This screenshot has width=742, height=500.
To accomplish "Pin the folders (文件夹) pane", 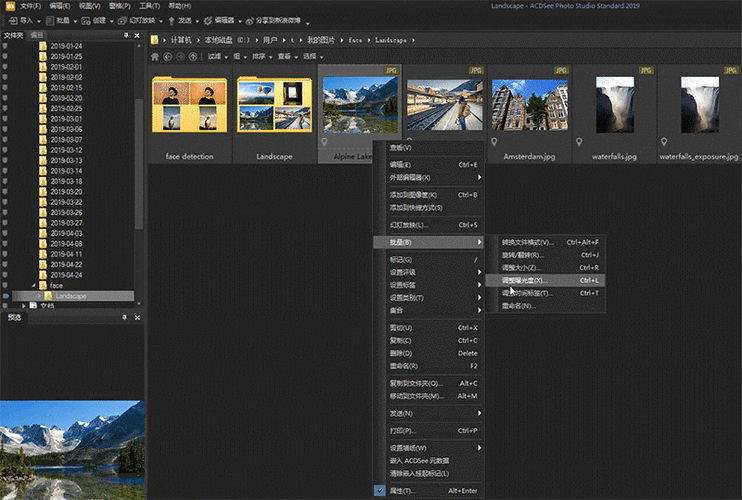I will [126, 35].
